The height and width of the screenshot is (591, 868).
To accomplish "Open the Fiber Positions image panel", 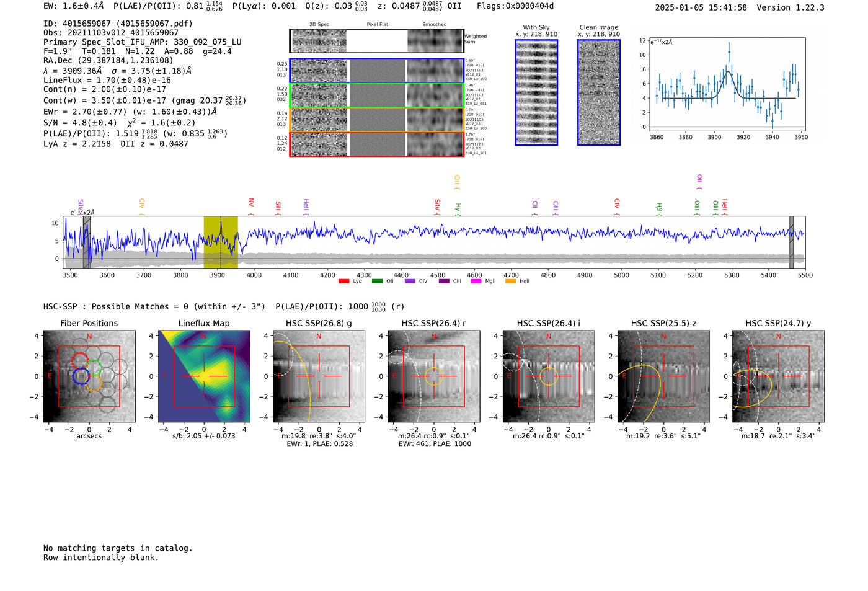I will pos(89,376).
